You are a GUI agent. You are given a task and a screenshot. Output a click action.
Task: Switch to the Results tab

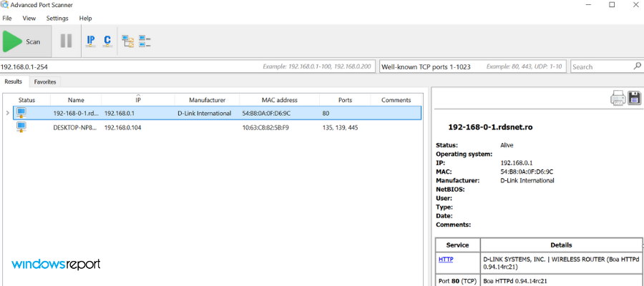(14, 82)
